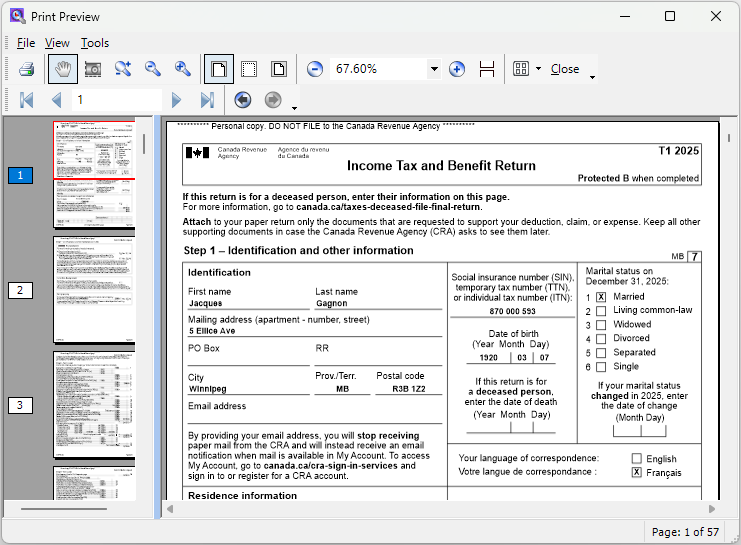Click the Print icon in the toolbar
Viewport: 741px width, 545px height.
(x=27, y=69)
